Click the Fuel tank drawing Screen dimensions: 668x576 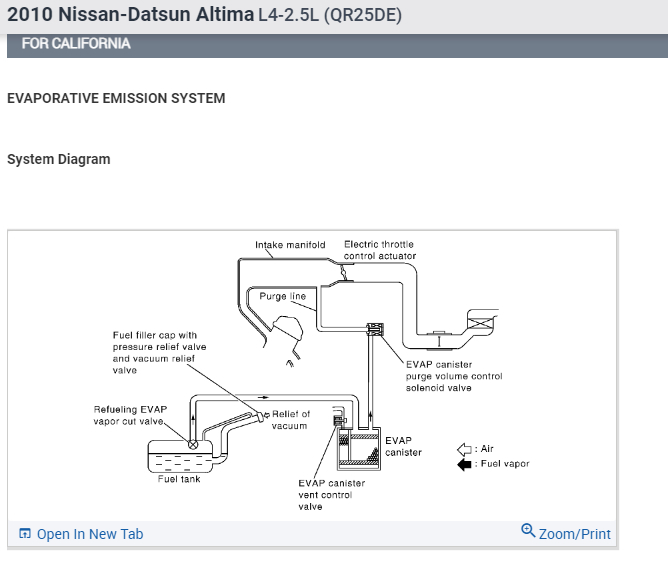(x=181, y=457)
